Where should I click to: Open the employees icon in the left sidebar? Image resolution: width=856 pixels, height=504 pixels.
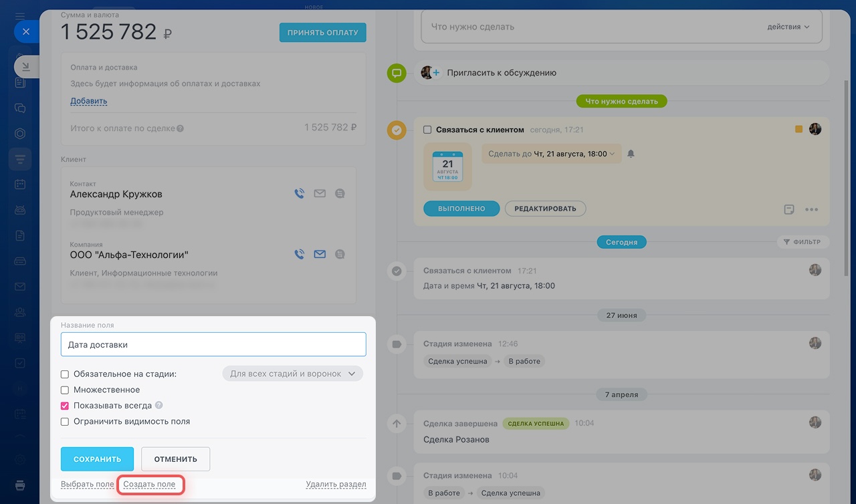(x=20, y=311)
